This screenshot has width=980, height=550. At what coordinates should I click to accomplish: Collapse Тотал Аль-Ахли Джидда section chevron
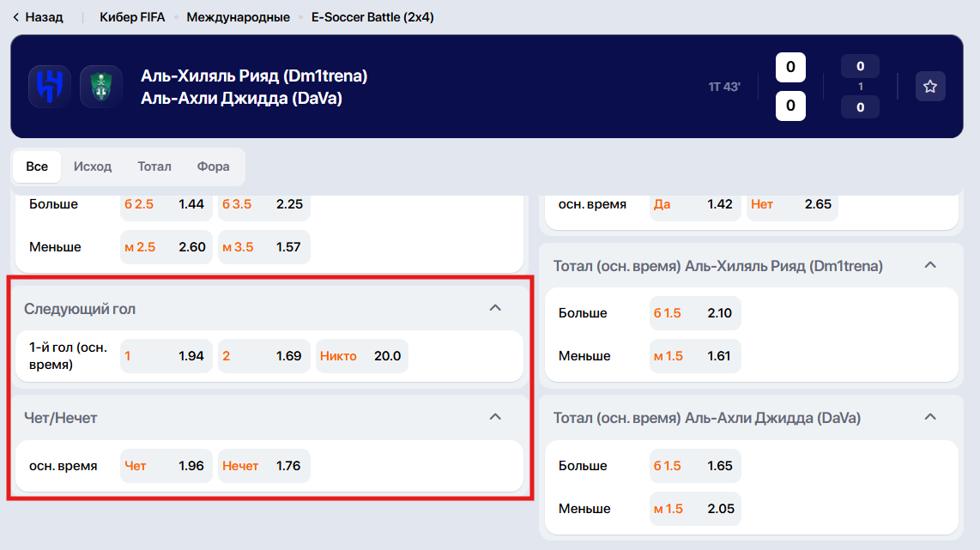[x=930, y=417]
